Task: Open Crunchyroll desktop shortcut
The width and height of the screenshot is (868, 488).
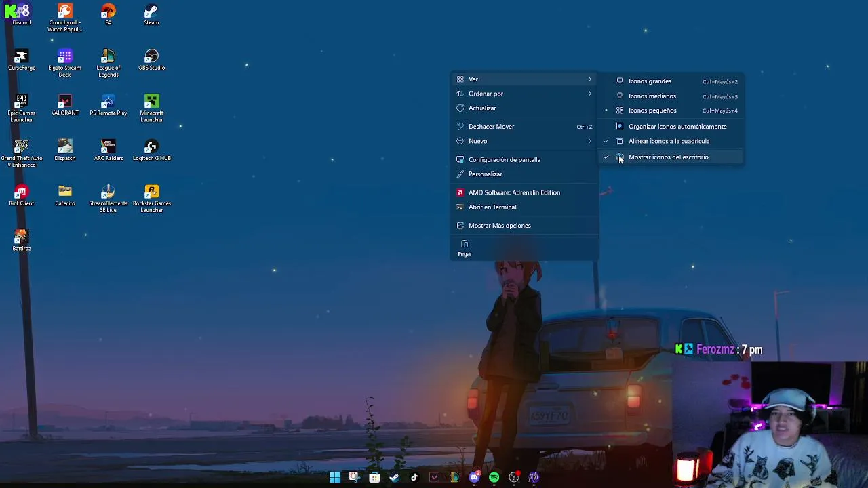Action: click(65, 18)
